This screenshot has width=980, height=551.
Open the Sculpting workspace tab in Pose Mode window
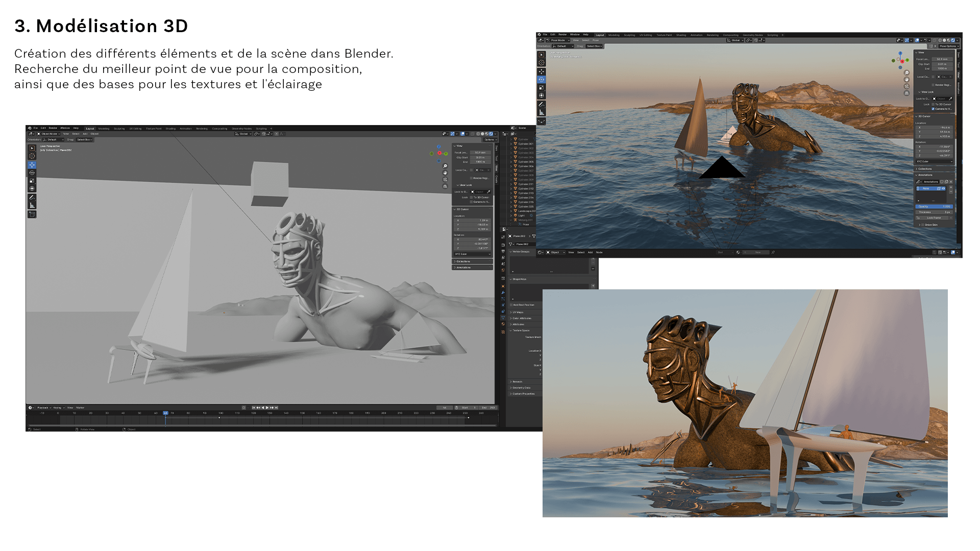pos(629,35)
